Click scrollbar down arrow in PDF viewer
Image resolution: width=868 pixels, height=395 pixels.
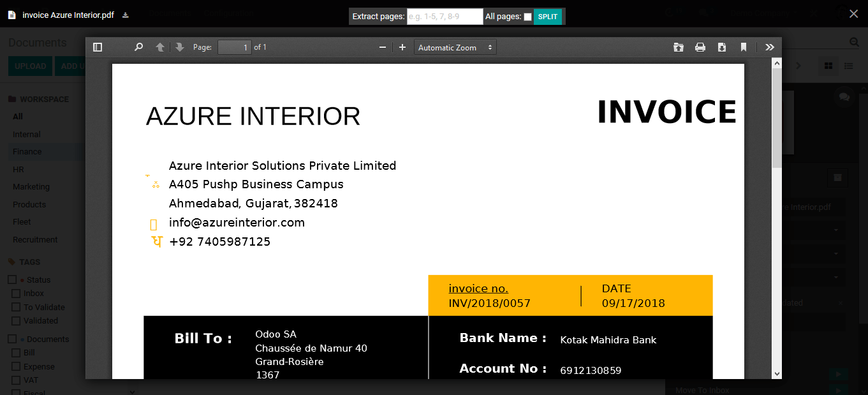(x=776, y=374)
